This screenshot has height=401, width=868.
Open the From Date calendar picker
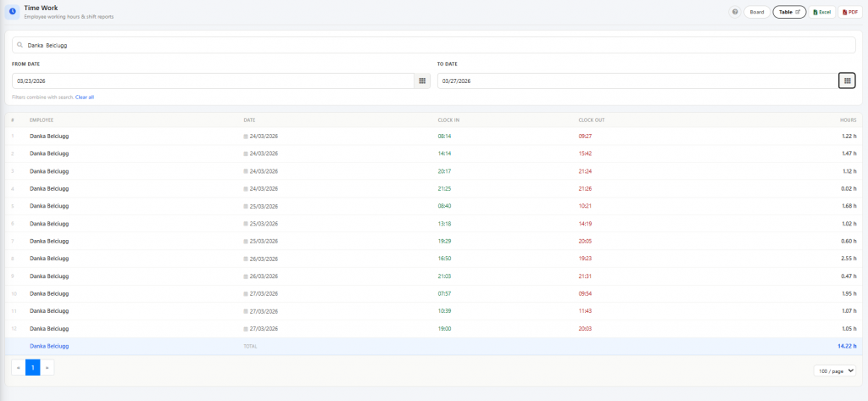(422, 81)
